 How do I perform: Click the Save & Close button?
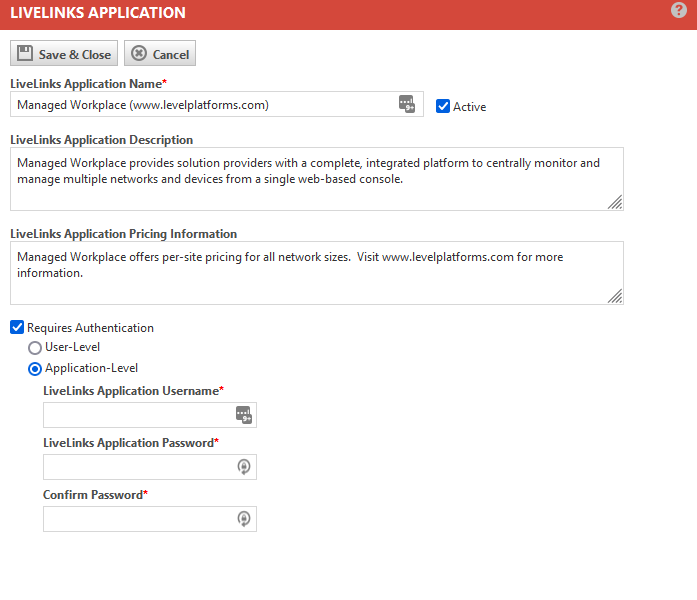[64, 53]
